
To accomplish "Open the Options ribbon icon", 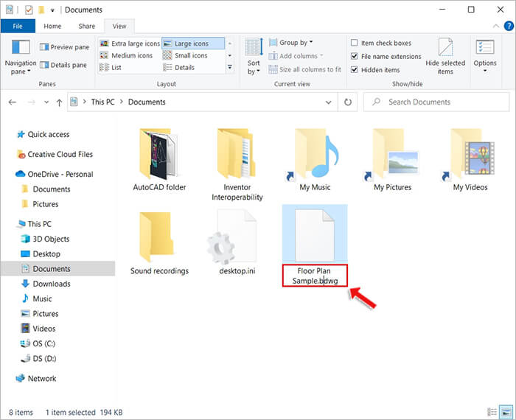I will [485, 50].
